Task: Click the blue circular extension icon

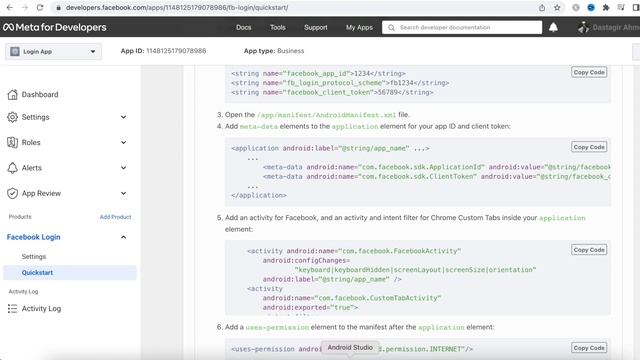Action: 591,7
